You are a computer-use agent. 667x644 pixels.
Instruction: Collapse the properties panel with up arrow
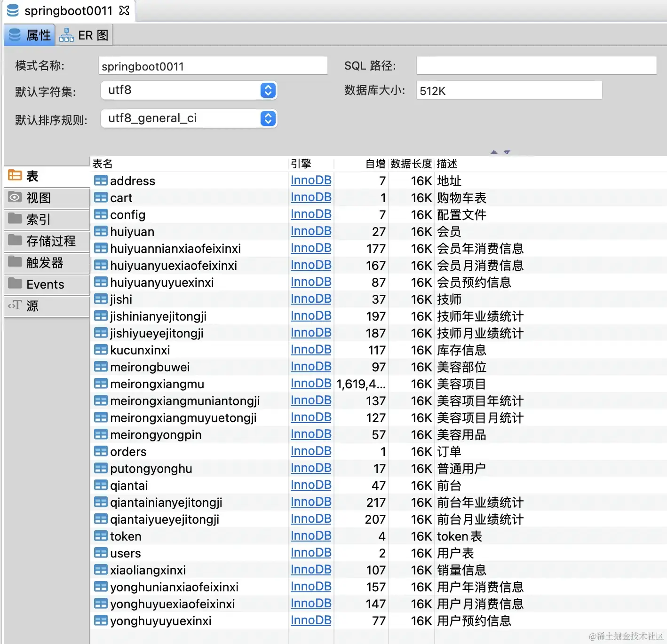494,152
